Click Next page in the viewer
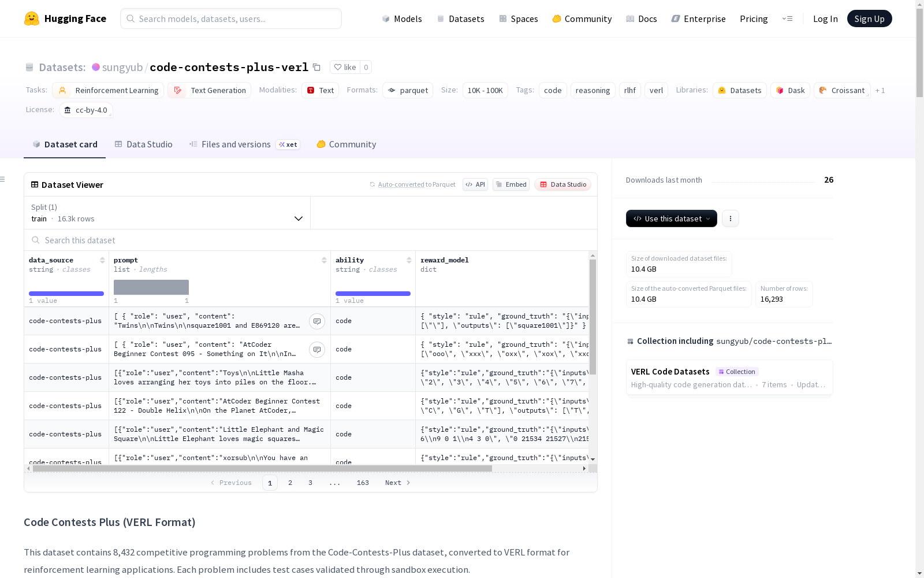924x578 pixels. click(x=398, y=483)
